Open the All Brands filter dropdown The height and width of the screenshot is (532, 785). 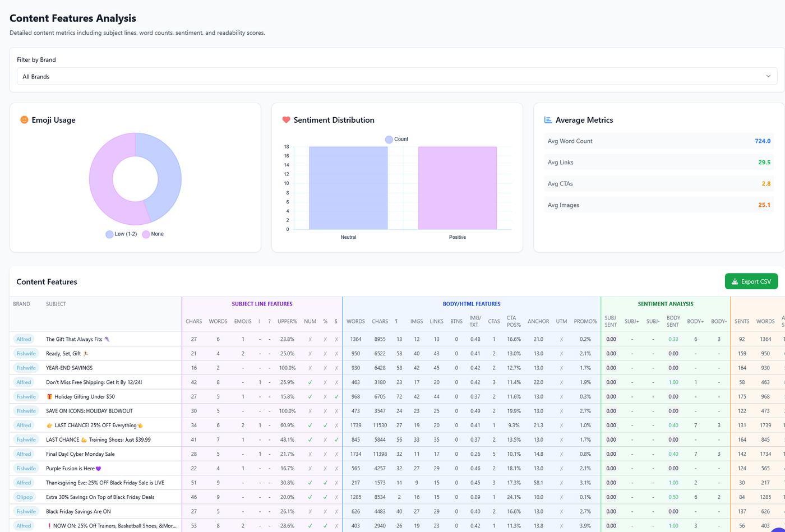pos(397,76)
